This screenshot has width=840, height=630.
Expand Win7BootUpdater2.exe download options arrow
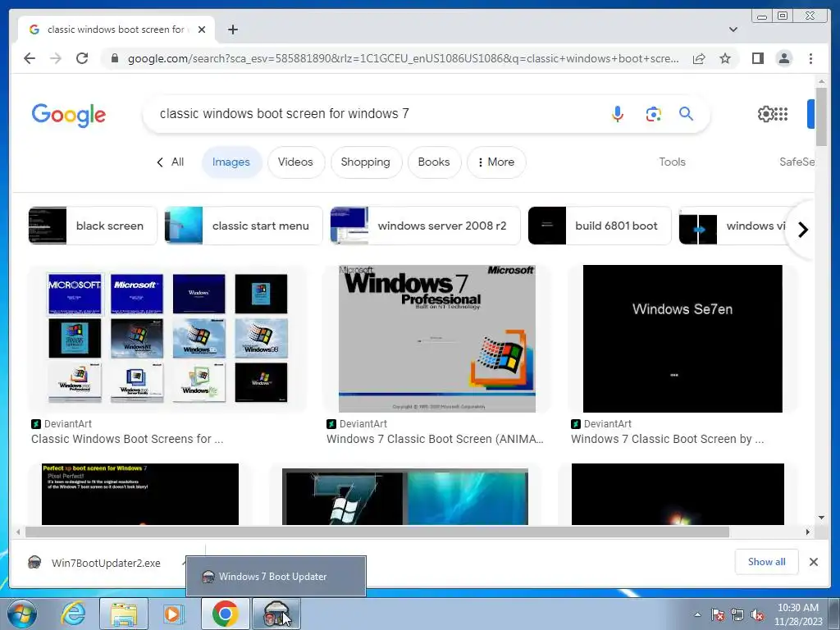pyautogui.click(x=184, y=563)
